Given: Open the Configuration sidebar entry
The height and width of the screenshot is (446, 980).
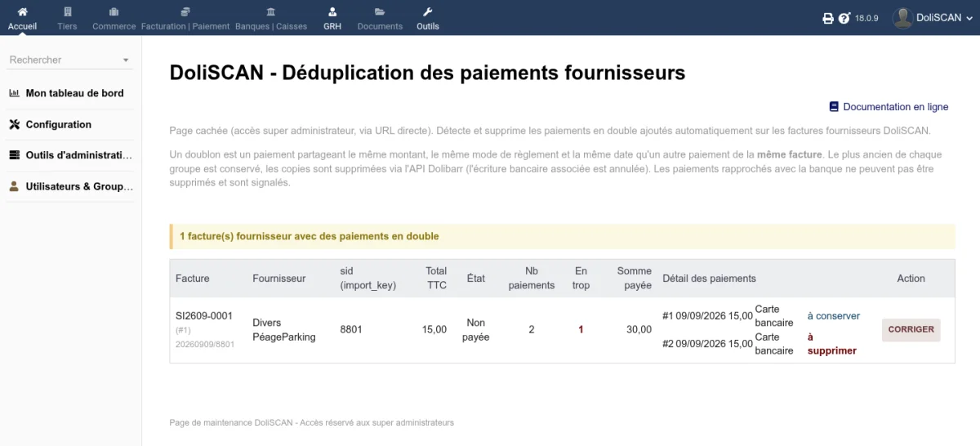Looking at the screenshot, I should point(58,124).
